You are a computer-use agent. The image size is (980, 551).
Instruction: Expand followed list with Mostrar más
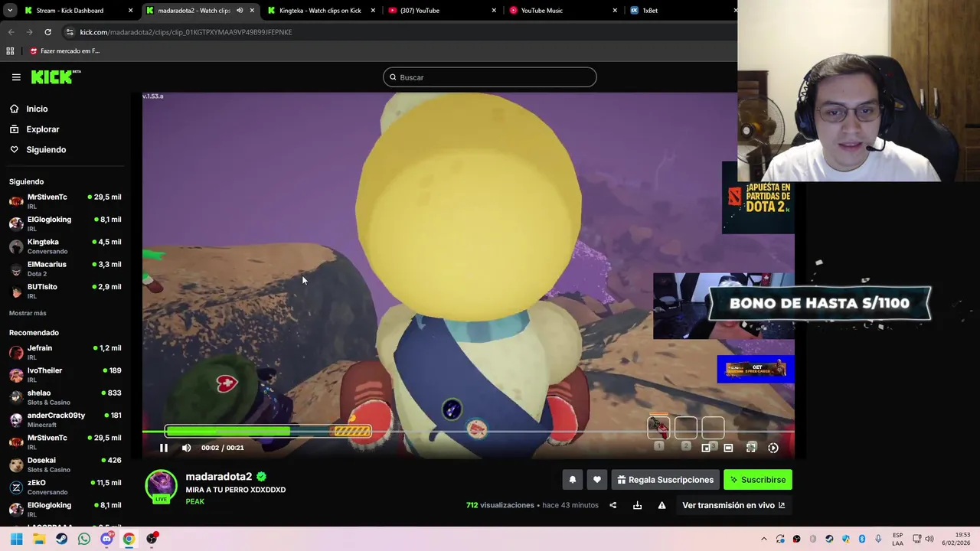click(x=28, y=313)
